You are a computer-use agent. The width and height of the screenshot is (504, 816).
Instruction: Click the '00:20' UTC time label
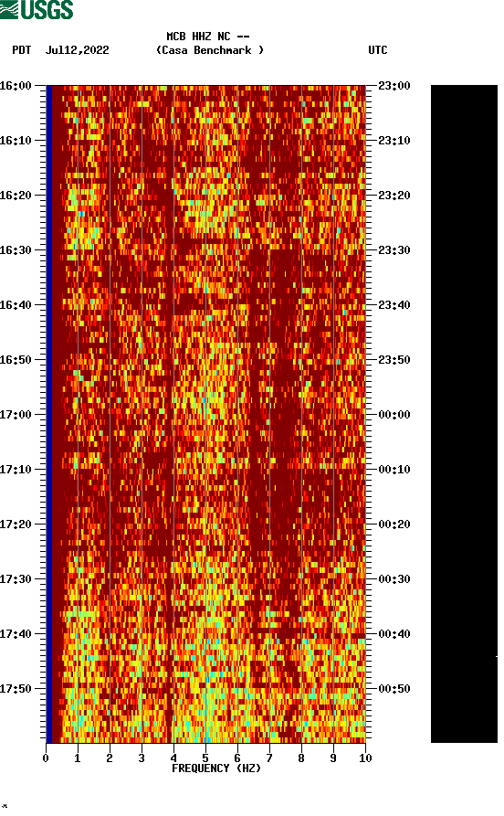coord(394,525)
